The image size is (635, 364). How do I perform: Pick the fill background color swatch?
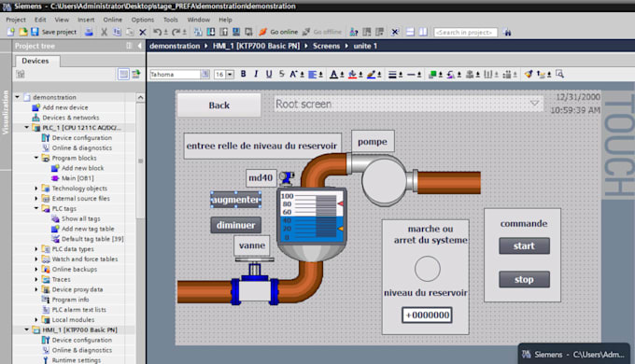[x=352, y=74]
